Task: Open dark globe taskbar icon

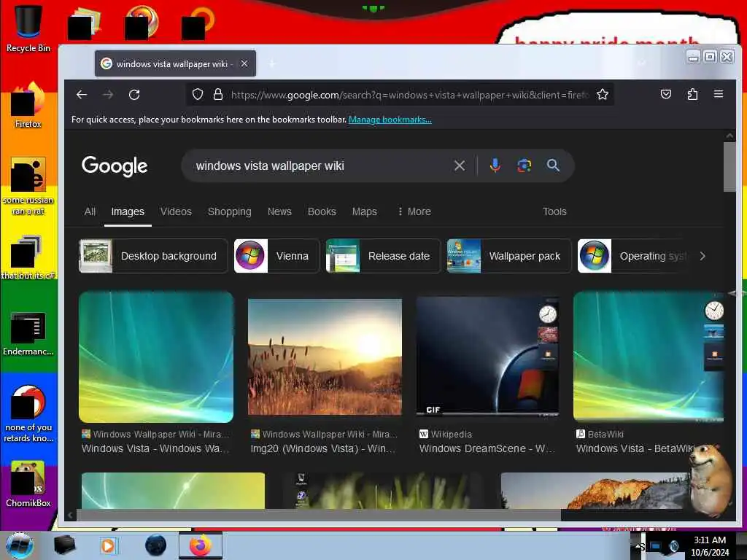Action: [155, 545]
